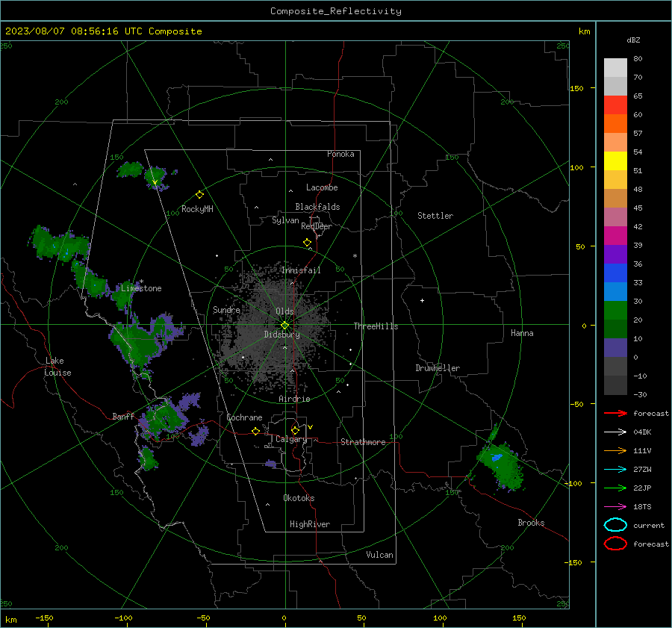This screenshot has width=672, height=628.
Task: Click the Sundre label
Action: [226, 309]
